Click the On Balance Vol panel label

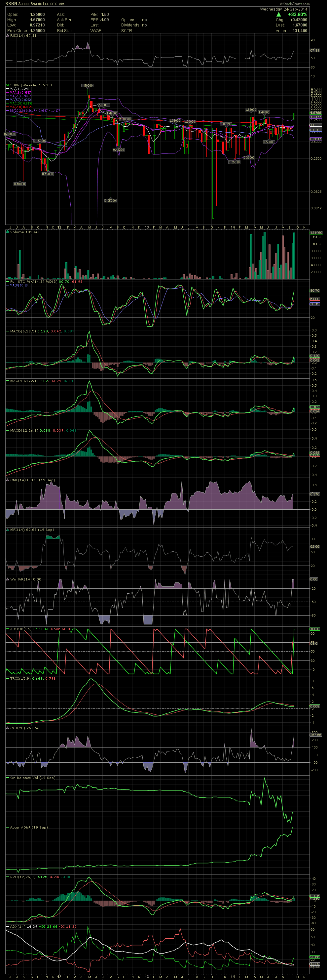(x=30, y=778)
